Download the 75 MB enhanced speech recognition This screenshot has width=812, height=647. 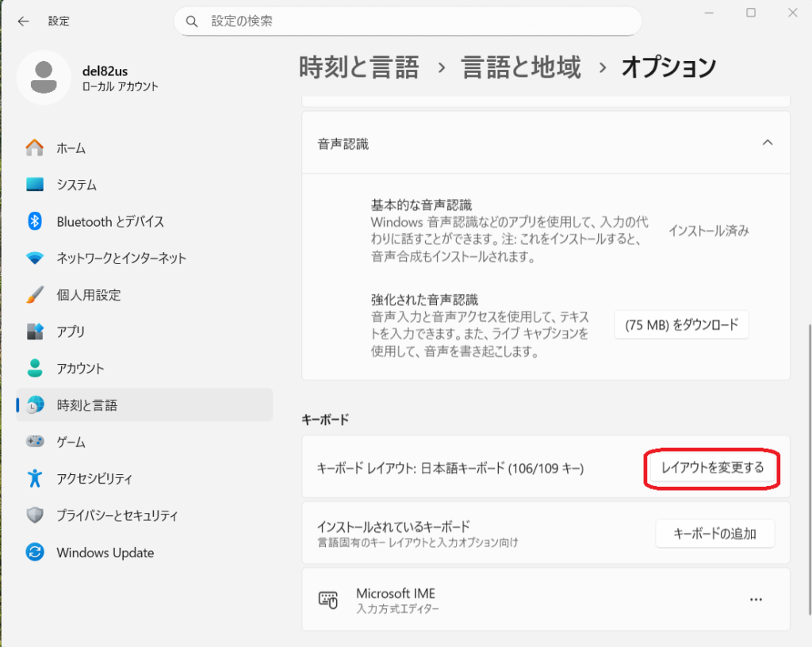point(681,324)
